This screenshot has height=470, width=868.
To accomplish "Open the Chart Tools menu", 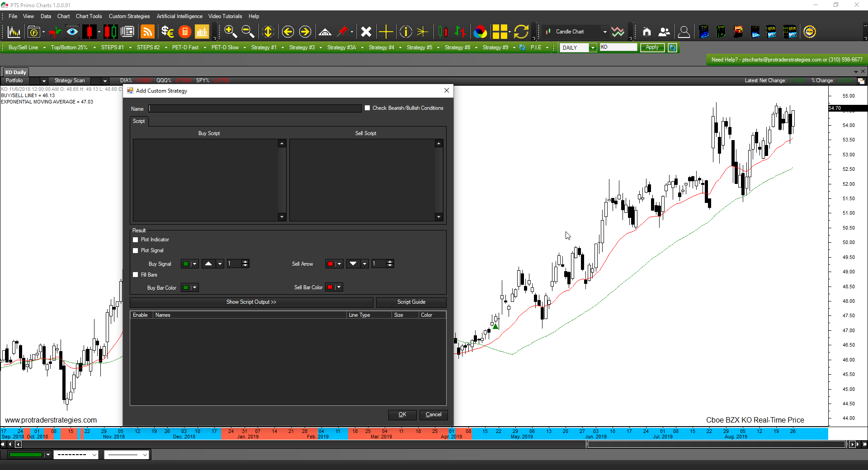I will 89,16.
